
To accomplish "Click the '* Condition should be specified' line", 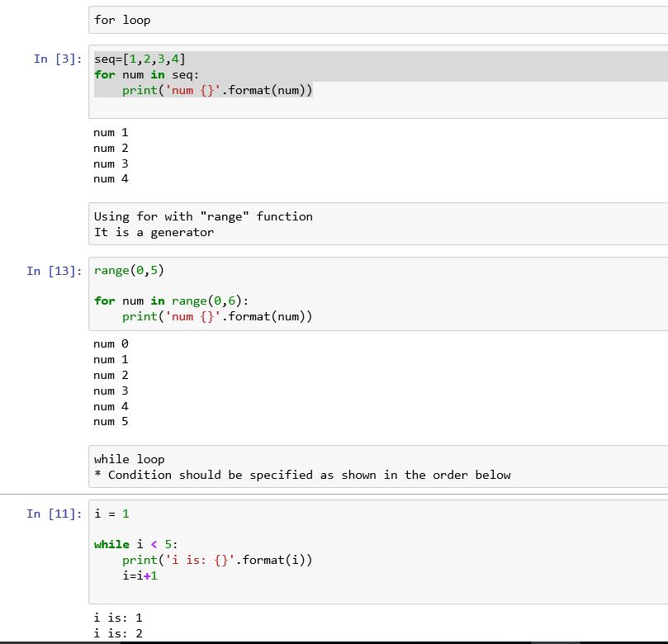I will (302, 475).
